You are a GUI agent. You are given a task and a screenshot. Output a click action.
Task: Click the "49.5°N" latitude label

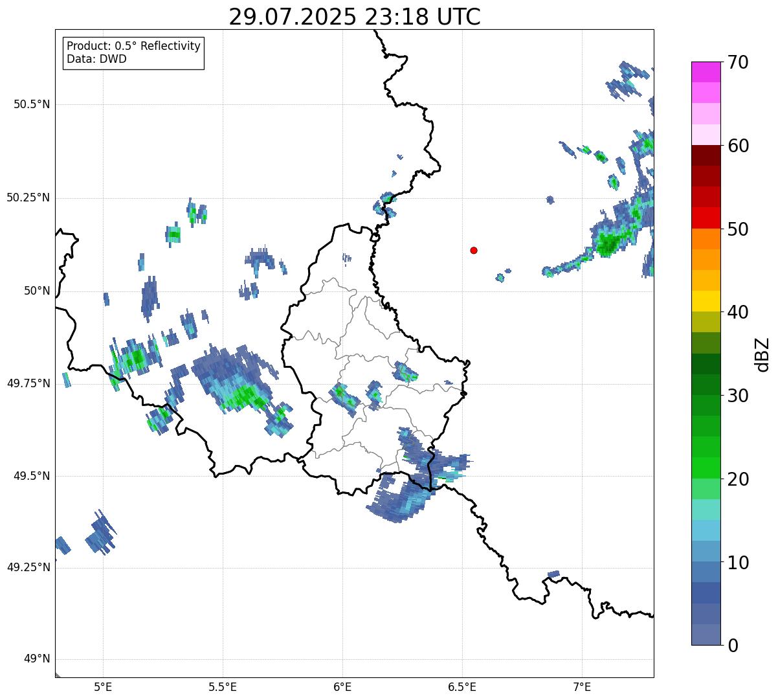click(32, 476)
